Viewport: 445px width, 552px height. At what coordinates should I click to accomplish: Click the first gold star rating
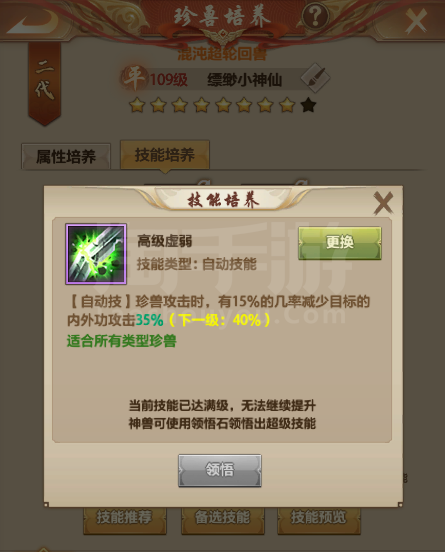click(x=137, y=105)
